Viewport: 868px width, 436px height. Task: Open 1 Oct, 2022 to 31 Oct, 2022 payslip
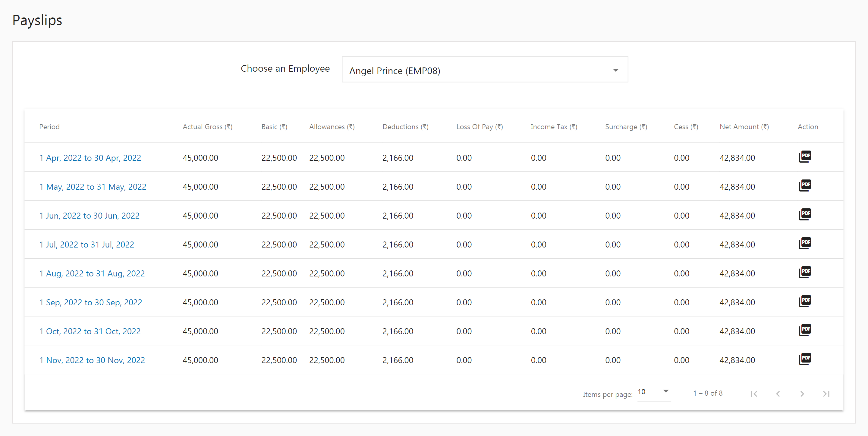(90, 332)
